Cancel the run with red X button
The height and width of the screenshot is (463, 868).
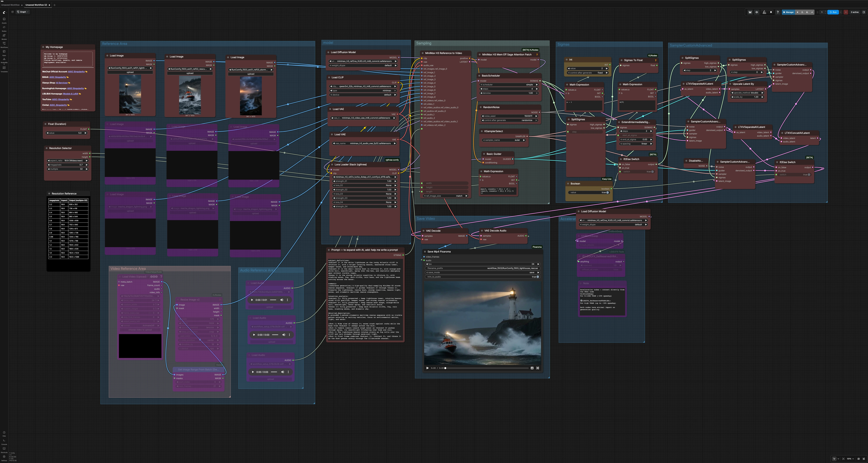(846, 12)
